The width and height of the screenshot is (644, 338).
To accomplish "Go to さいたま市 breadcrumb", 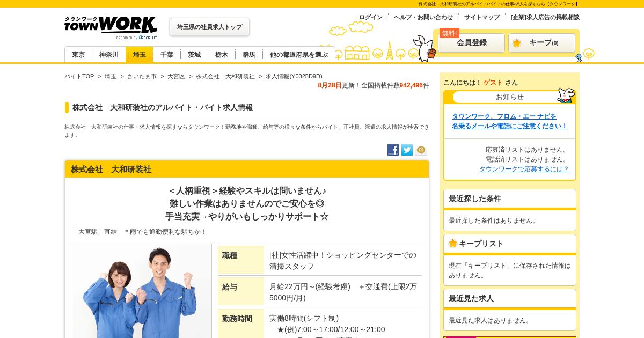I will 142,76.
